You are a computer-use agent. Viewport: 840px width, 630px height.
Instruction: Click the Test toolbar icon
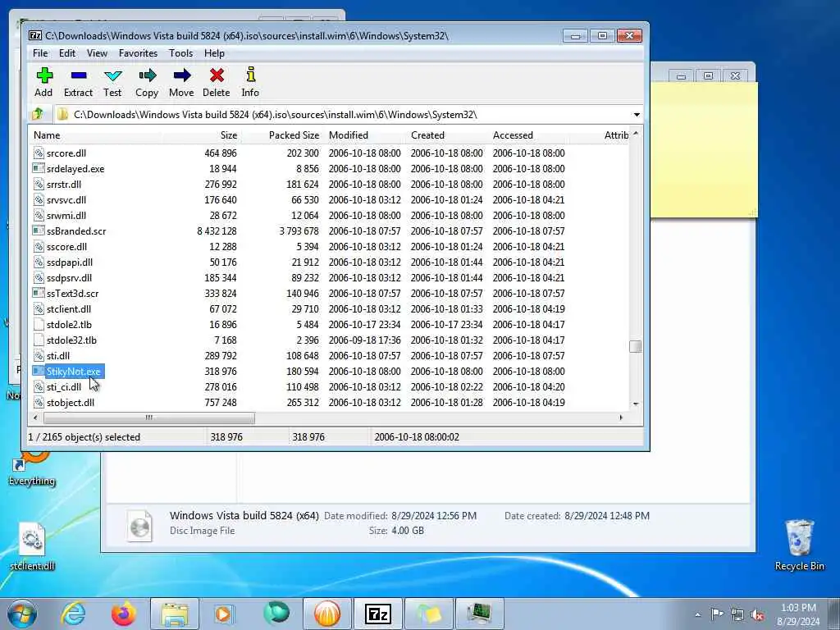[112, 75]
